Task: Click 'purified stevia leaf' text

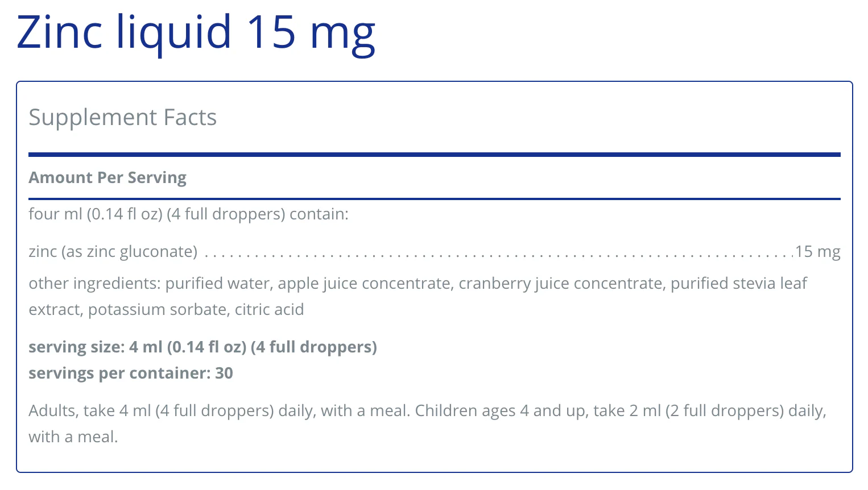Action: [x=739, y=284]
